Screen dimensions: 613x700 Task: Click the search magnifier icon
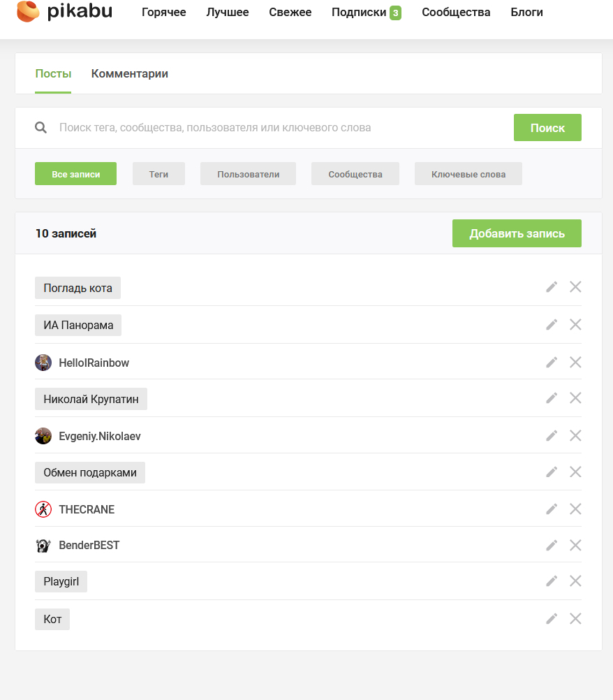click(41, 128)
